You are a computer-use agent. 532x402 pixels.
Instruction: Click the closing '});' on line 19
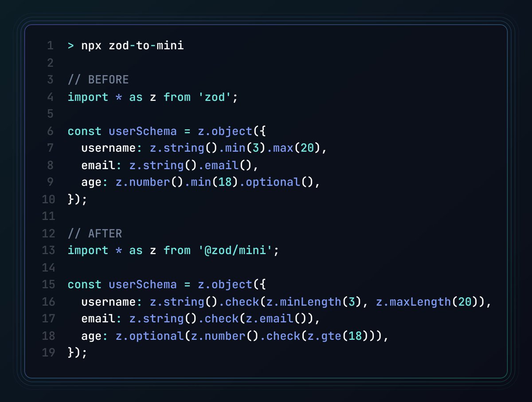point(78,353)
